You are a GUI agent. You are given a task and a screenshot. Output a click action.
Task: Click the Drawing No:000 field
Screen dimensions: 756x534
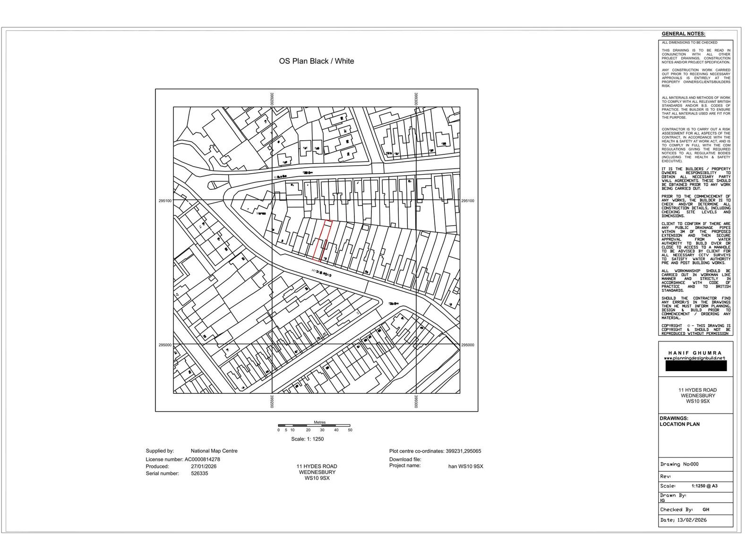[x=679, y=464]
